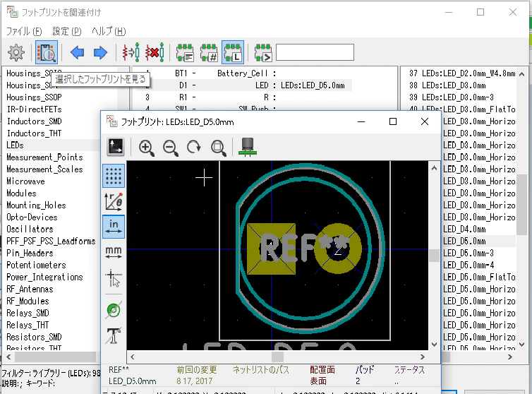This screenshot has height=394, width=532.
Task: Click the redraw view icon
Action: pos(194,147)
